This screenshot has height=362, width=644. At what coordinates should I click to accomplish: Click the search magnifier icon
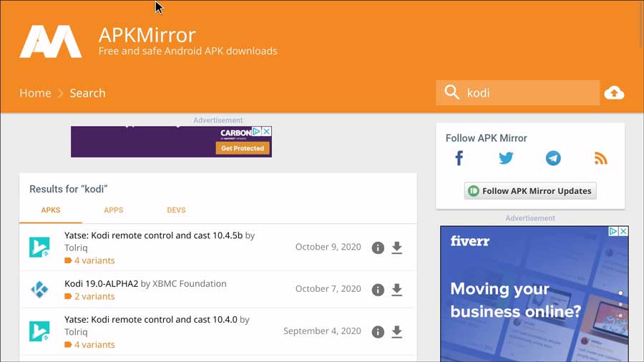[x=452, y=92]
